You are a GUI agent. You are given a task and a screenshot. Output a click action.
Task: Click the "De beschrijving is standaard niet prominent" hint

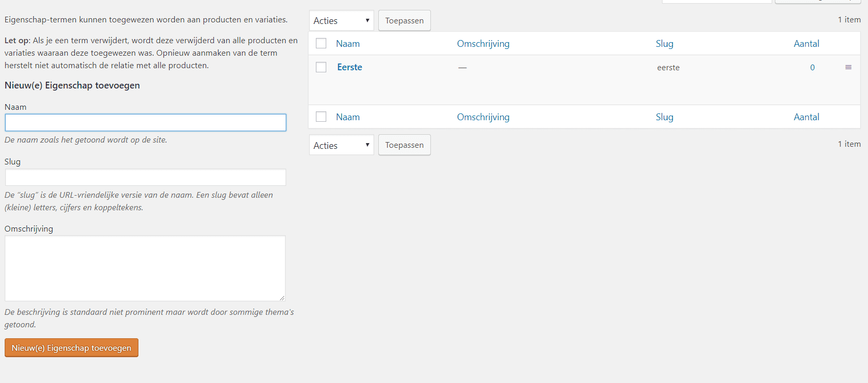[x=149, y=318]
